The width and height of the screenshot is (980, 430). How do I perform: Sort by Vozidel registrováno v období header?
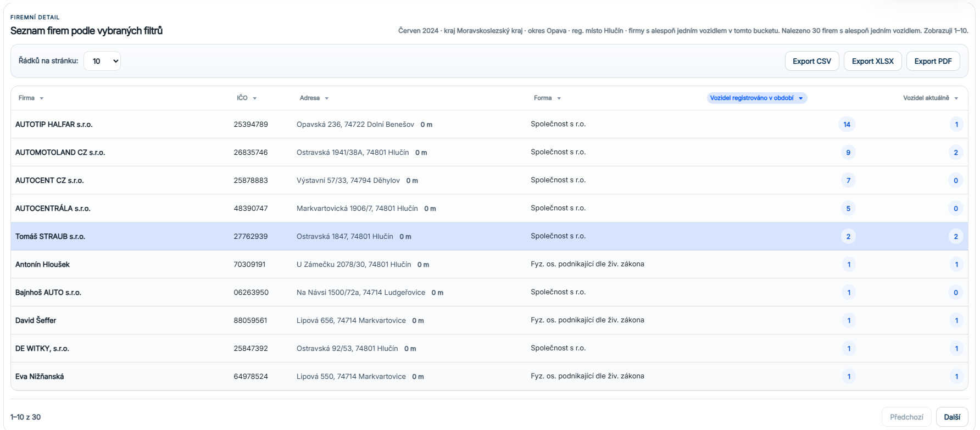click(x=757, y=98)
